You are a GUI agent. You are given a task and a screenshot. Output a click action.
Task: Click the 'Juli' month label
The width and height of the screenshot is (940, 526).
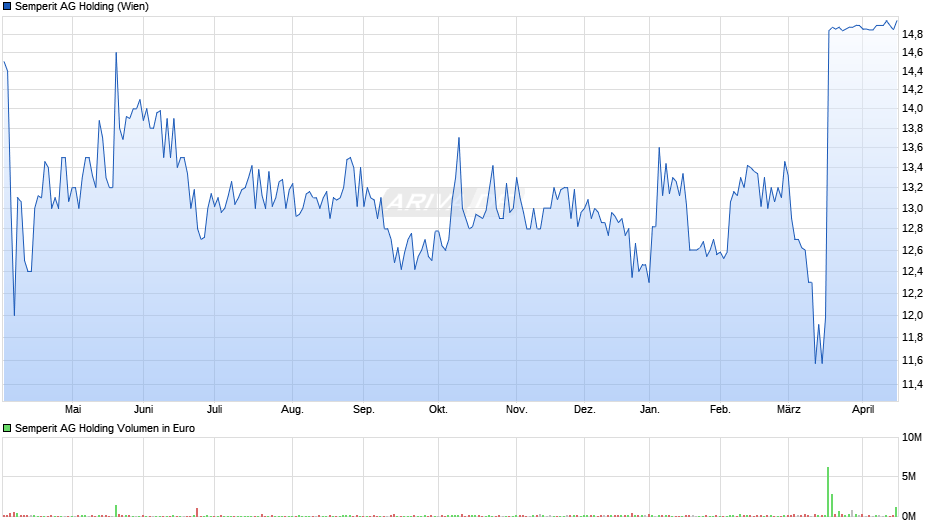click(215, 410)
